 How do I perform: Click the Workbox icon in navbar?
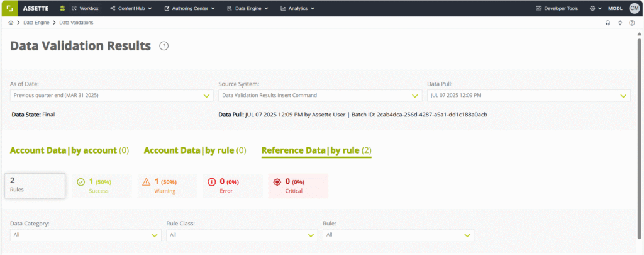(x=74, y=8)
